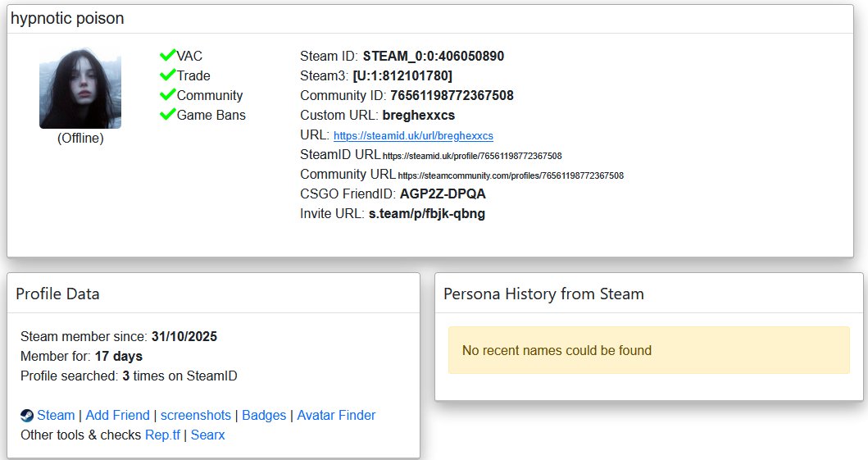The height and width of the screenshot is (460, 868).
Task: Select the Steam ID STEAM_0:0:406050890 value
Action: point(434,56)
